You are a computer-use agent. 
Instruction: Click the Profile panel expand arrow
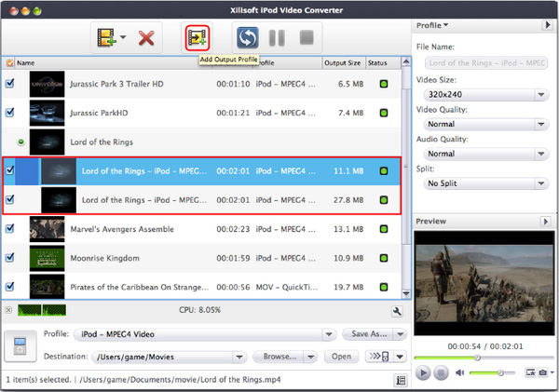[x=547, y=25]
